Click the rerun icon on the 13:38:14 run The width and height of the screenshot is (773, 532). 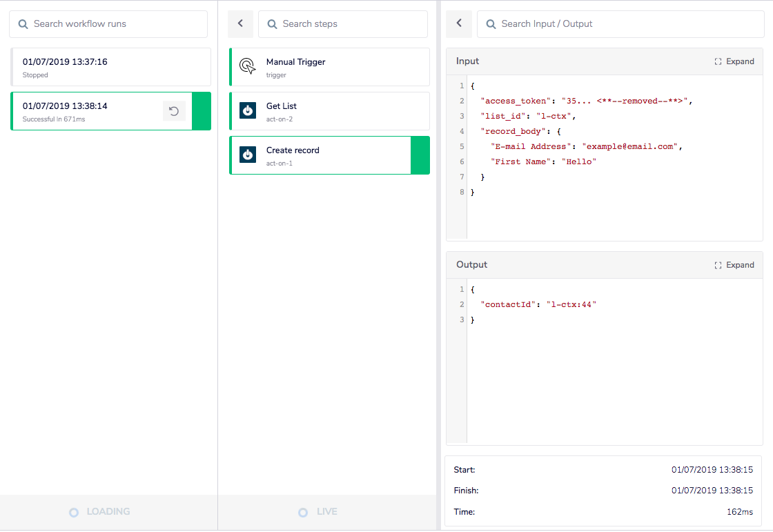pos(174,111)
